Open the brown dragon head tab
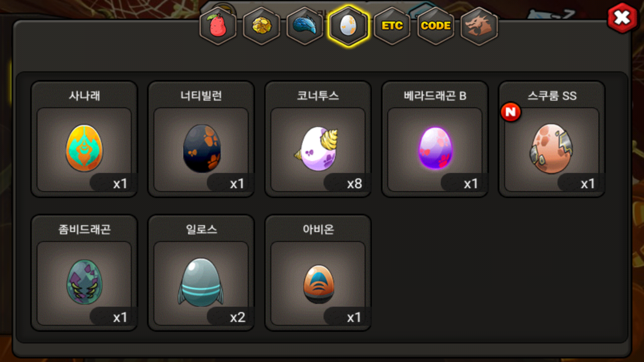 (x=479, y=26)
